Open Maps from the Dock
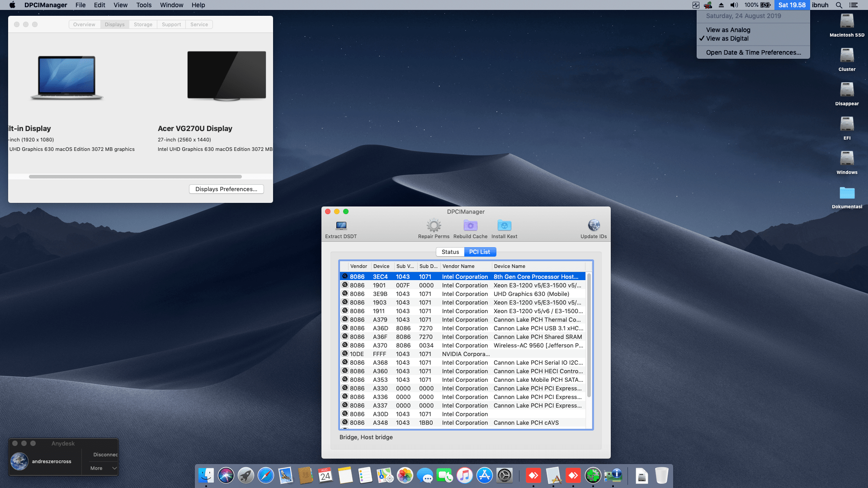Screen dimensions: 868x488 click(x=385, y=475)
